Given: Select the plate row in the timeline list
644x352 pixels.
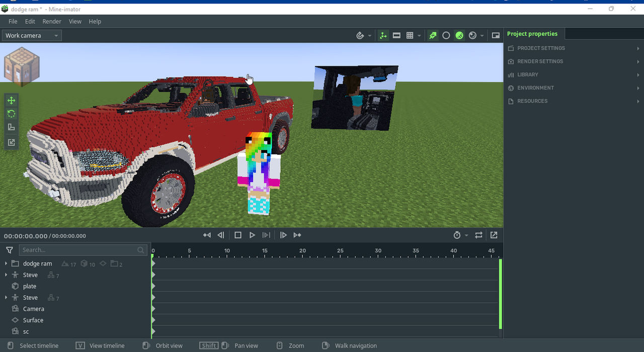Looking at the screenshot, I should click(x=75, y=286).
